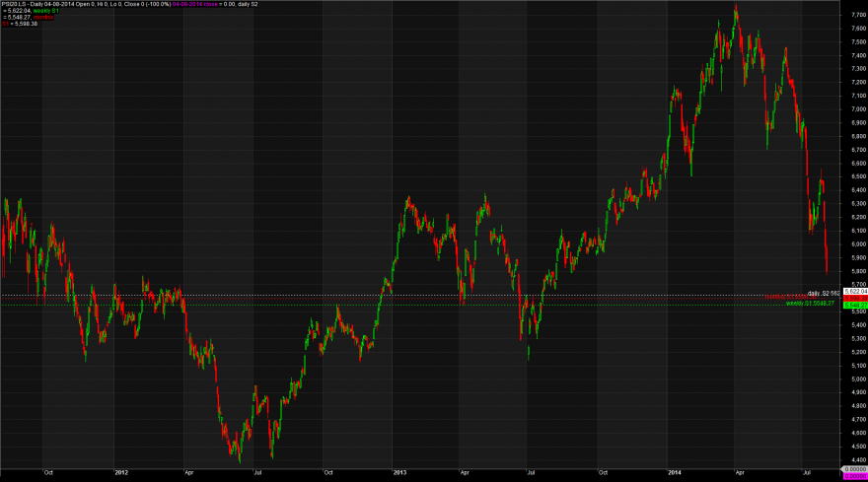
Task: Click the green 'weekly S1' legend text
Action: tap(46, 11)
